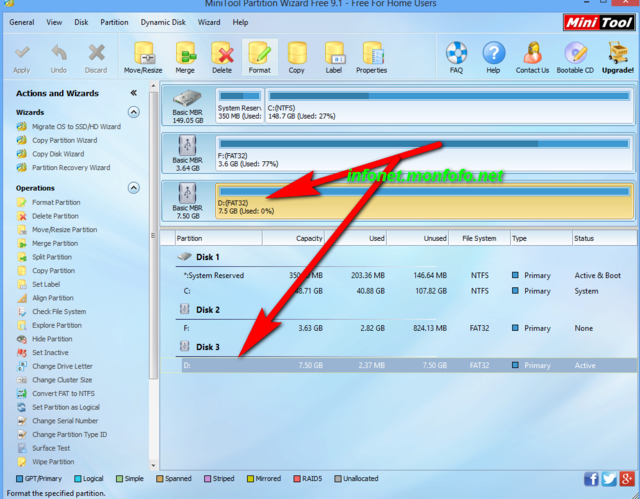The width and height of the screenshot is (640, 499).
Task: Open the Dynamic Disk menu
Action: click(x=163, y=22)
